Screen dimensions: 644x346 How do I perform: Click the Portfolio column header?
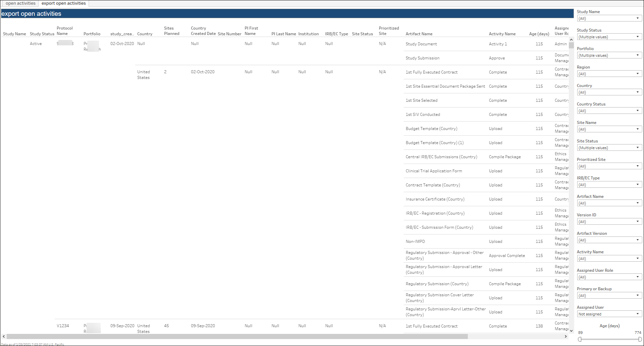[92, 34]
